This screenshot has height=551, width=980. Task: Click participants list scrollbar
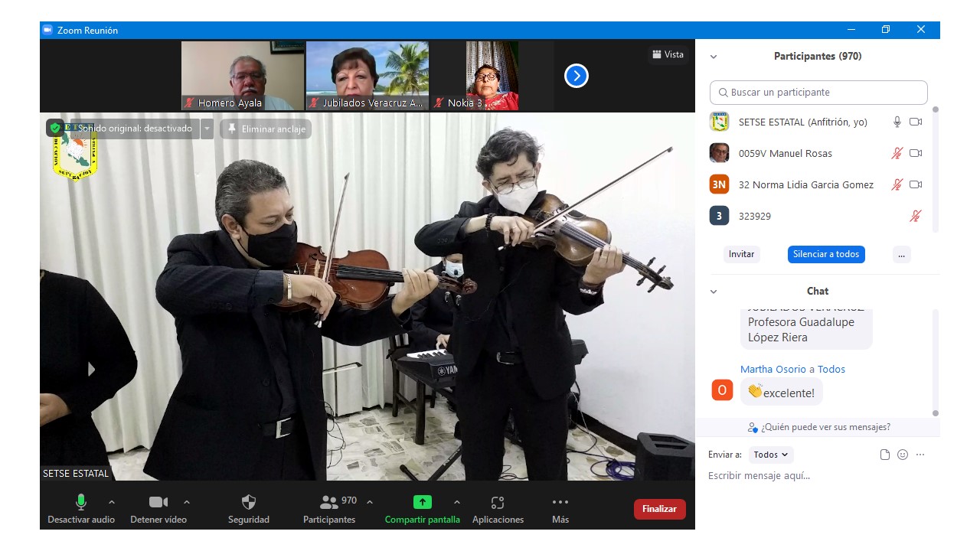tap(935, 168)
